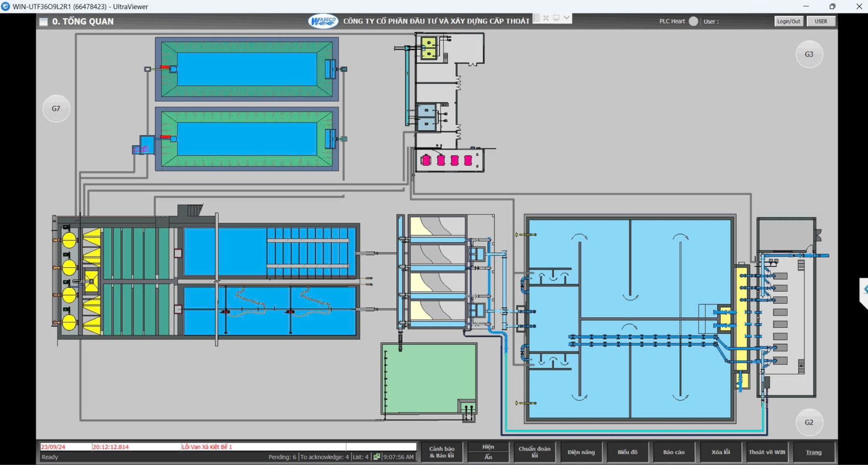Click the WASECO company logo
Image resolution: width=868 pixels, height=465 pixels.
pyautogui.click(x=323, y=21)
